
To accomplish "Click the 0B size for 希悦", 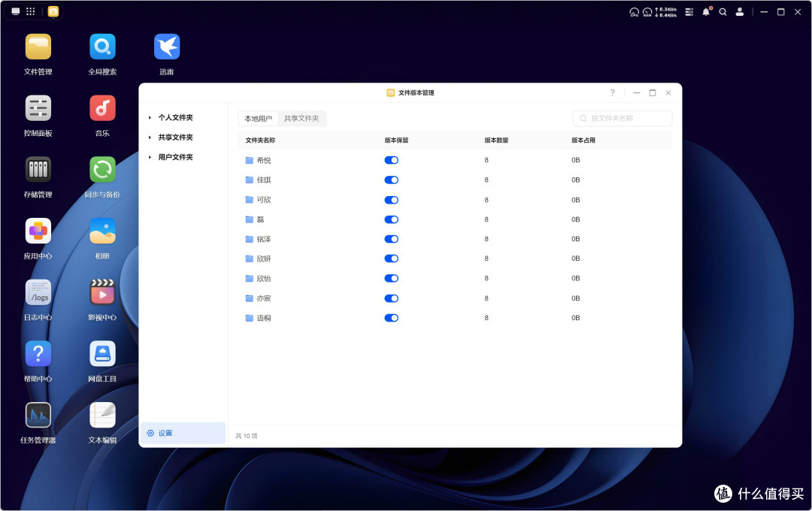I will pyautogui.click(x=575, y=160).
